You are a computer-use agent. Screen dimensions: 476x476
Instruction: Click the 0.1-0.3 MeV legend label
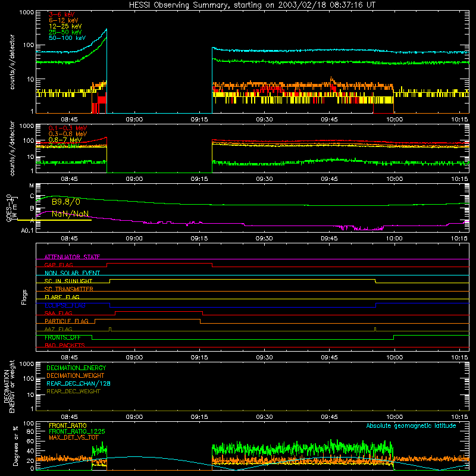(x=68, y=128)
